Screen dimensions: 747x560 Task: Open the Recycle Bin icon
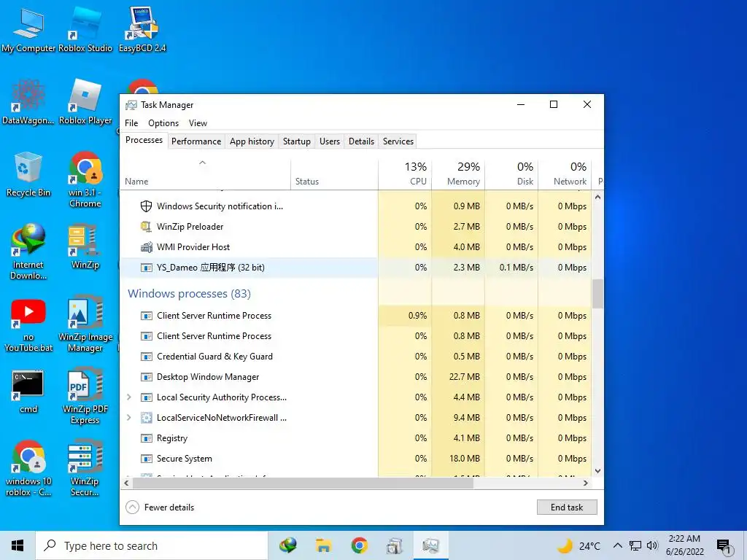(x=28, y=174)
